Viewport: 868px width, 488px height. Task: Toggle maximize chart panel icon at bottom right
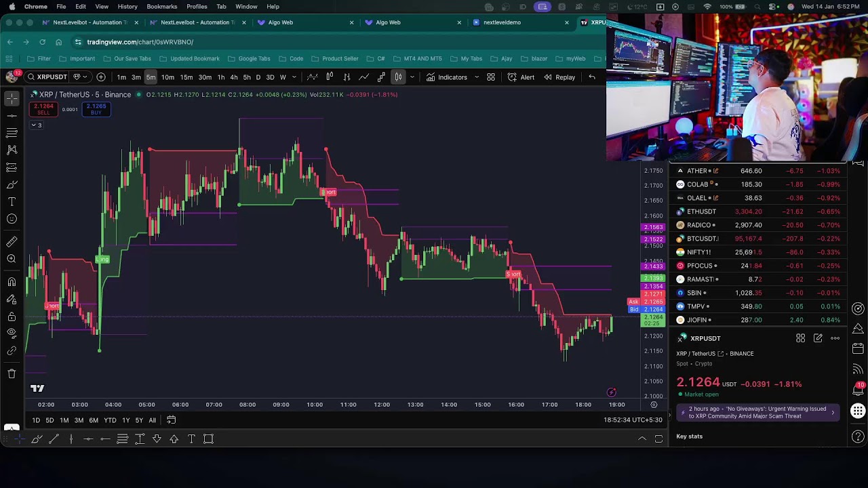[x=658, y=439]
